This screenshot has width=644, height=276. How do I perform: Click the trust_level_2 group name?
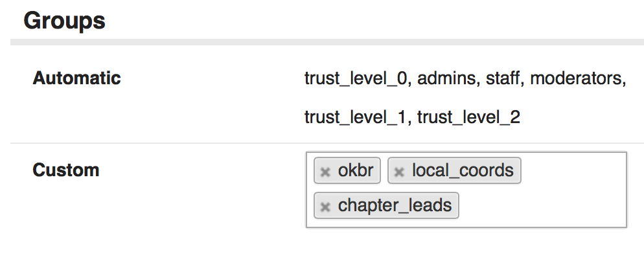[468, 118]
